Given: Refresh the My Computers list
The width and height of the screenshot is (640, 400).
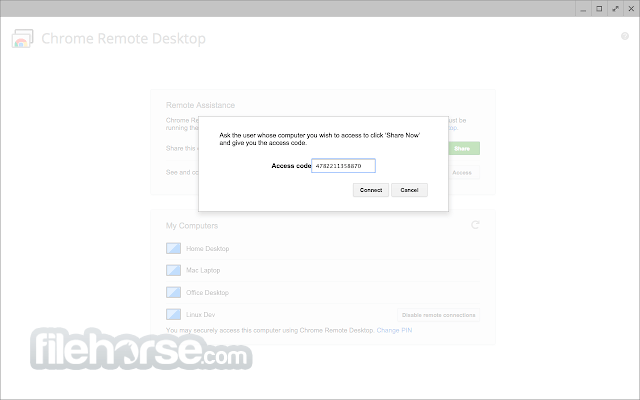Looking at the screenshot, I should click(x=475, y=225).
